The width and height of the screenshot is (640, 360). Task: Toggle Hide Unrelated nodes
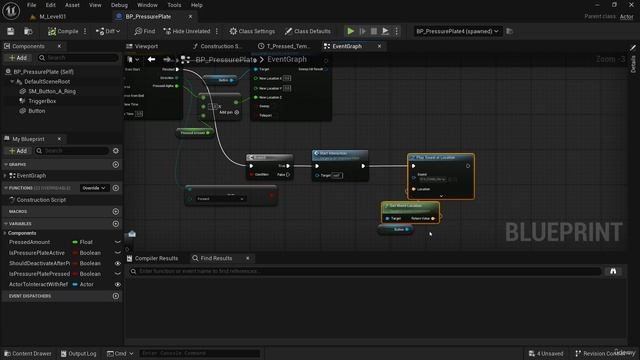click(187, 31)
